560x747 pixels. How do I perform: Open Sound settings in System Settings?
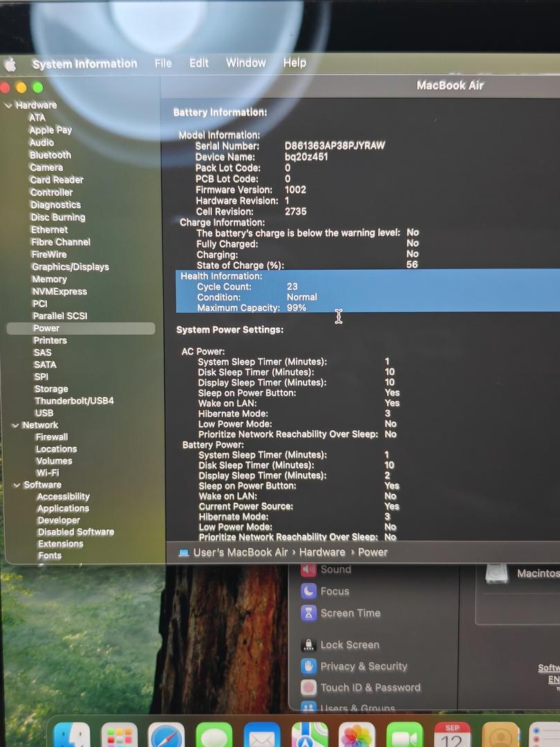tap(336, 569)
